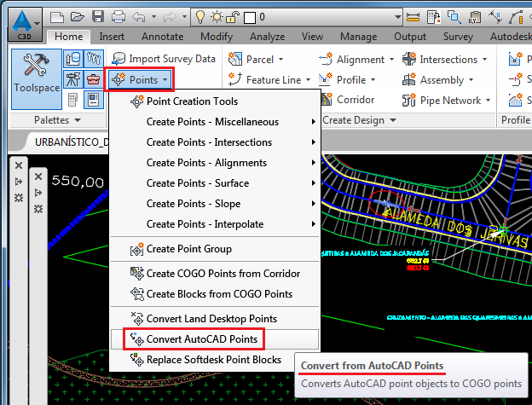Save drawing with the floppy disk icon
This screenshot has height=405, width=532.
pyautogui.click(x=98, y=16)
